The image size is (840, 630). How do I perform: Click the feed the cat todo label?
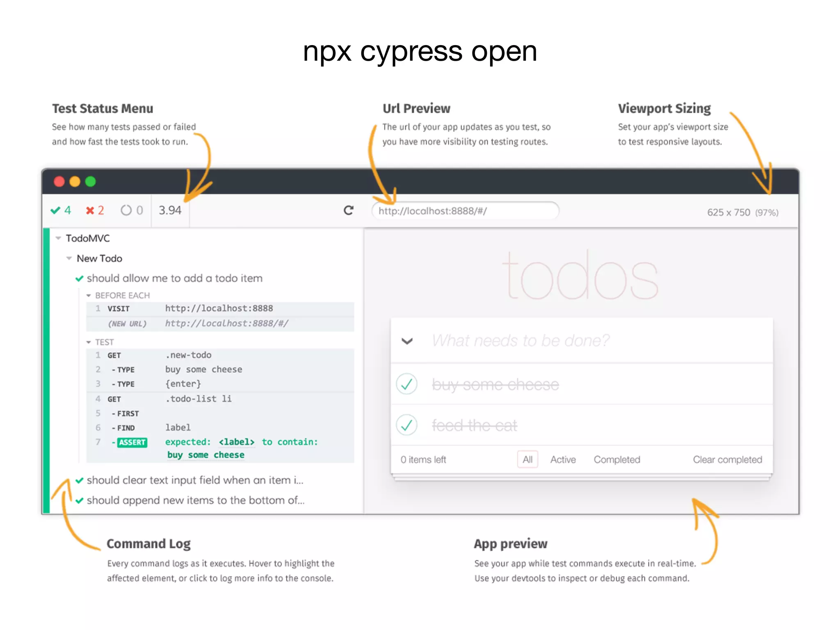[475, 425]
